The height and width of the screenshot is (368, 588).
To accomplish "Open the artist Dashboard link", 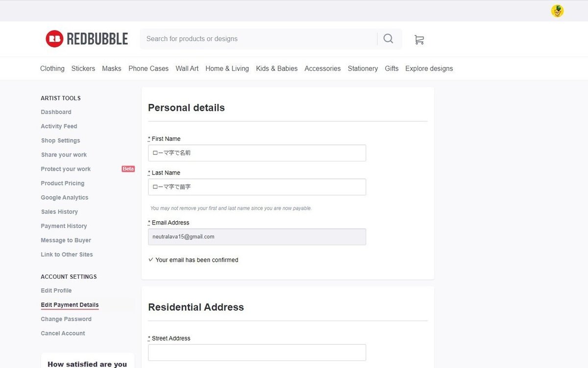I will click(56, 112).
